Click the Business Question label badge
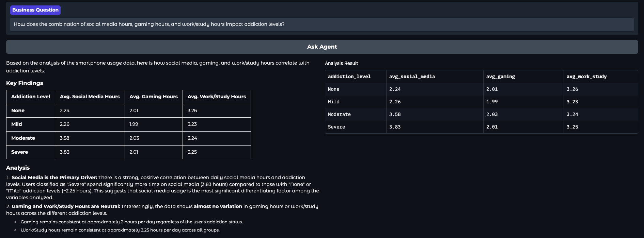 click(x=35, y=10)
